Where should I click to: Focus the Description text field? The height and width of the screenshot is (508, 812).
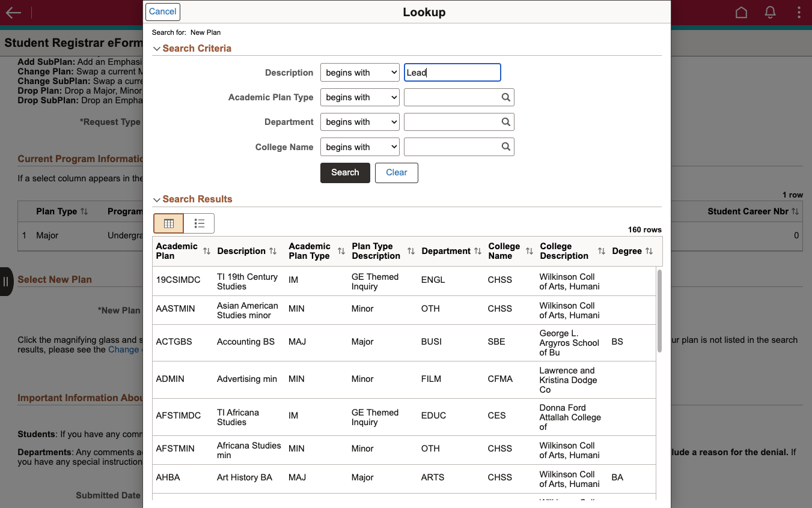click(x=453, y=73)
